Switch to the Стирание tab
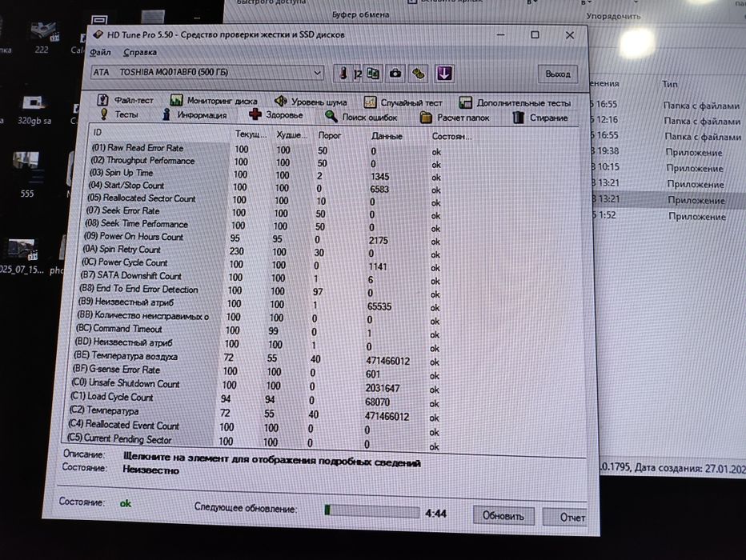Viewport: 746px width, 560px height. (x=540, y=118)
